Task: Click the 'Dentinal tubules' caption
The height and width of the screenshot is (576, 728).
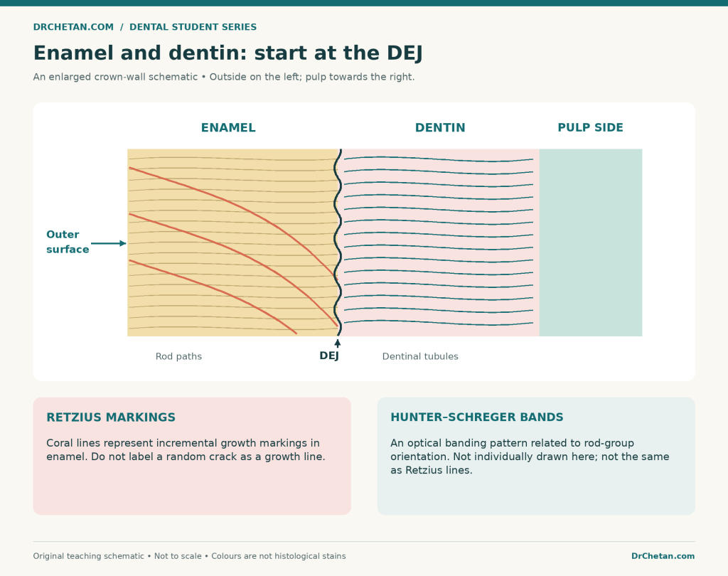Action: pos(420,356)
